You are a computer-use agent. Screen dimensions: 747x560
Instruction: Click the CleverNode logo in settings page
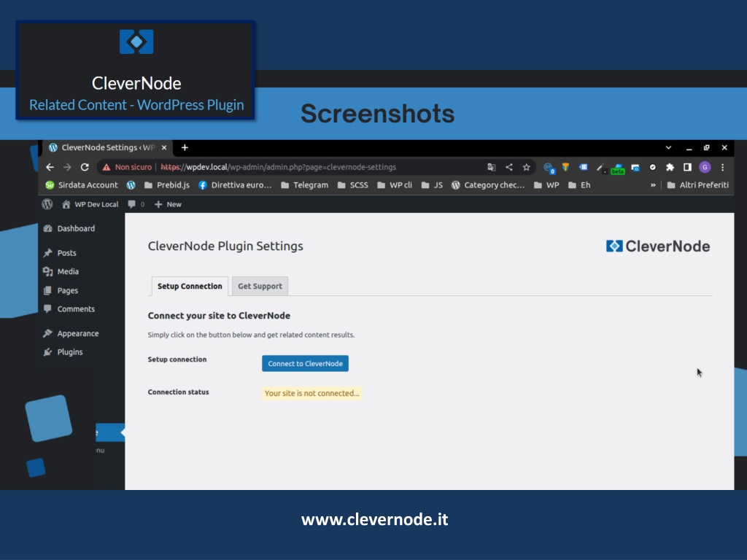(x=658, y=246)
